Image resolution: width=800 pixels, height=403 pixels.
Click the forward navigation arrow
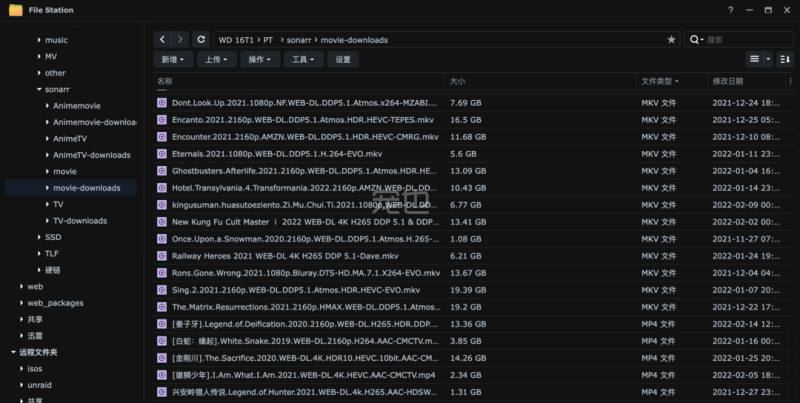tap(180, 39)
